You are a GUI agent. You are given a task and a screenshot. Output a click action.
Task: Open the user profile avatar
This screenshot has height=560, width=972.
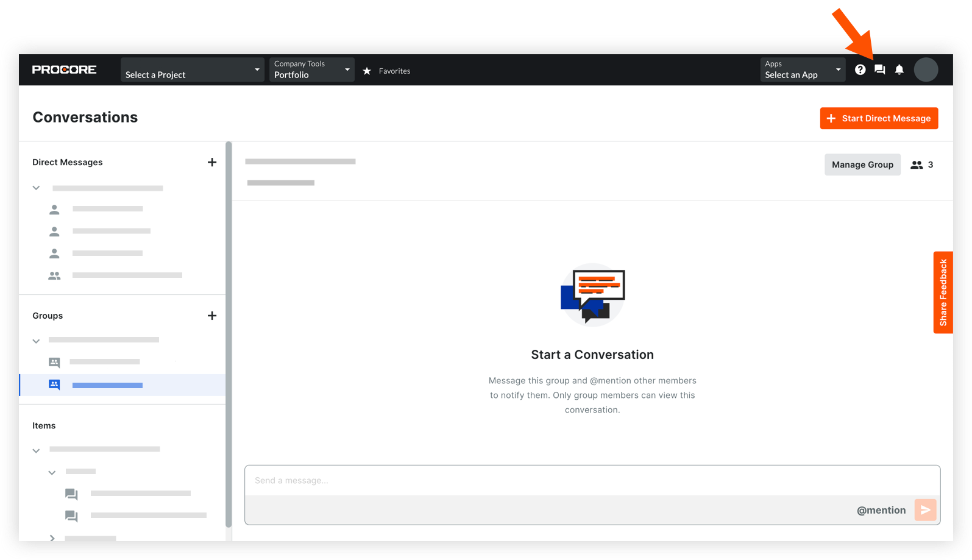tap(926, 69)
